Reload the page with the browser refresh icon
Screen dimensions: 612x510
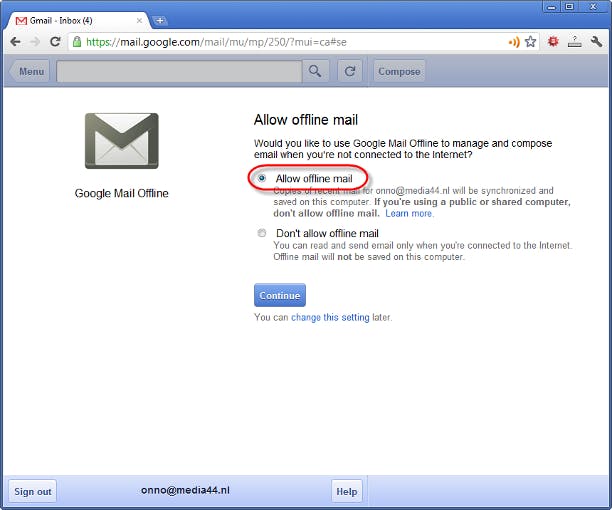[55, 42]
